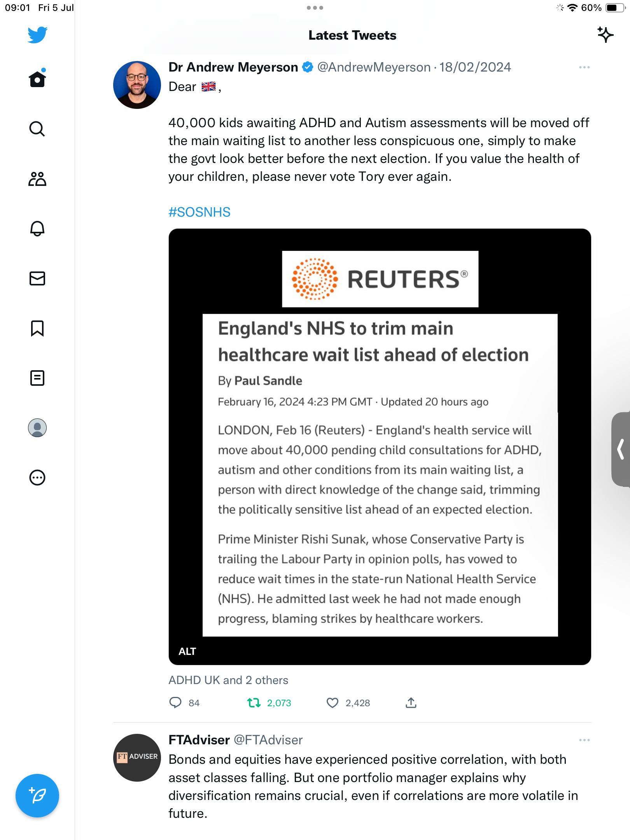
Task: Open Messages envelope icon
Action: pos(37,278)
